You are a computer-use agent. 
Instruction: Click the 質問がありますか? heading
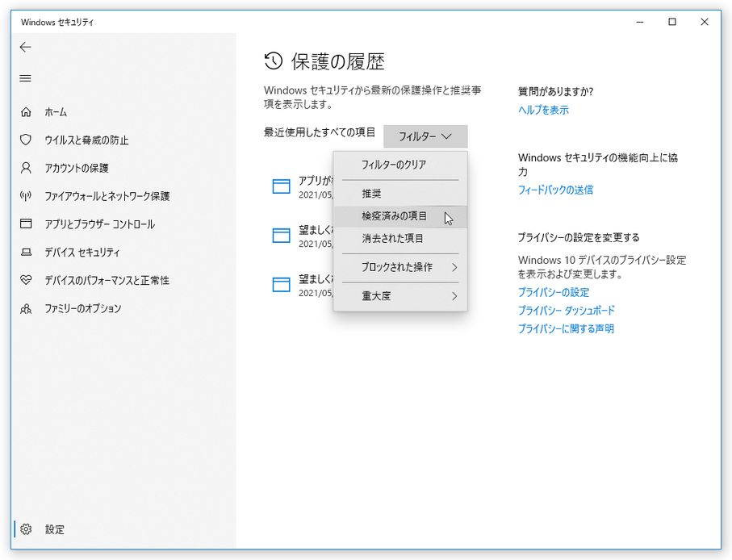coord(555,91)
